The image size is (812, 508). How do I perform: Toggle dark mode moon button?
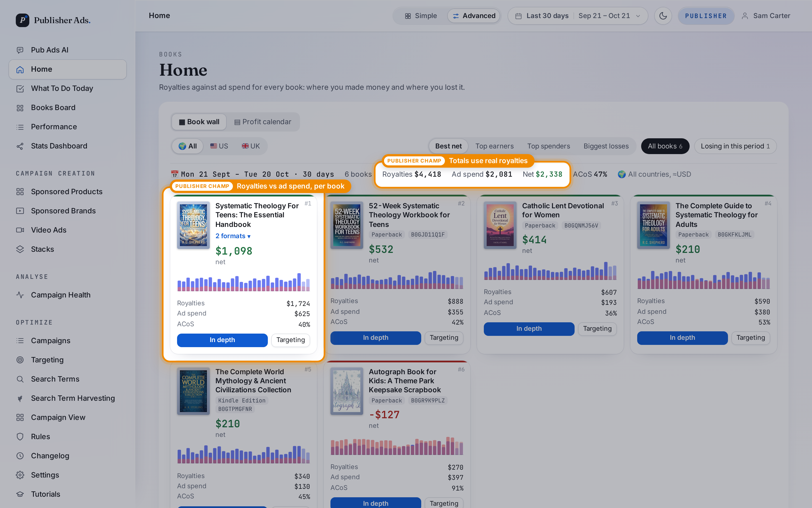(x=663, y=16)
